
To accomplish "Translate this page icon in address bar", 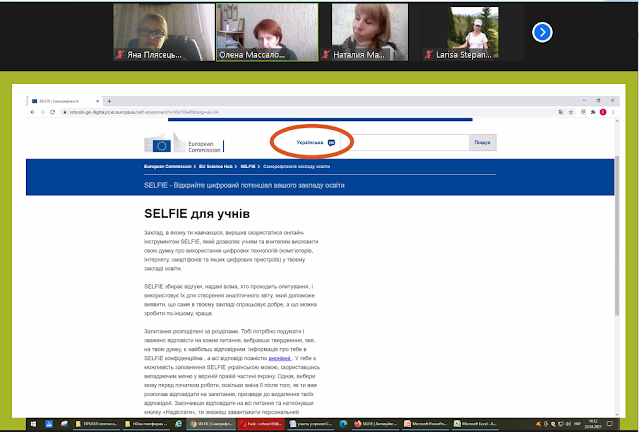I will coord(561,112).
